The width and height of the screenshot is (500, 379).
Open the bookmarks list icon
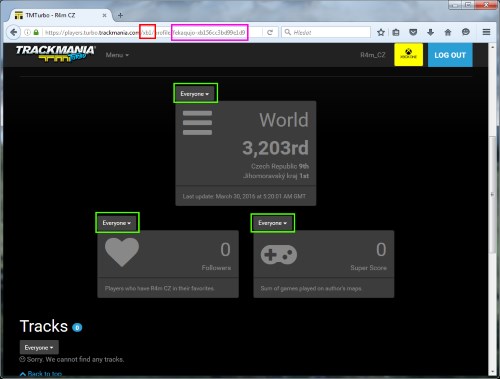point(396,32)
